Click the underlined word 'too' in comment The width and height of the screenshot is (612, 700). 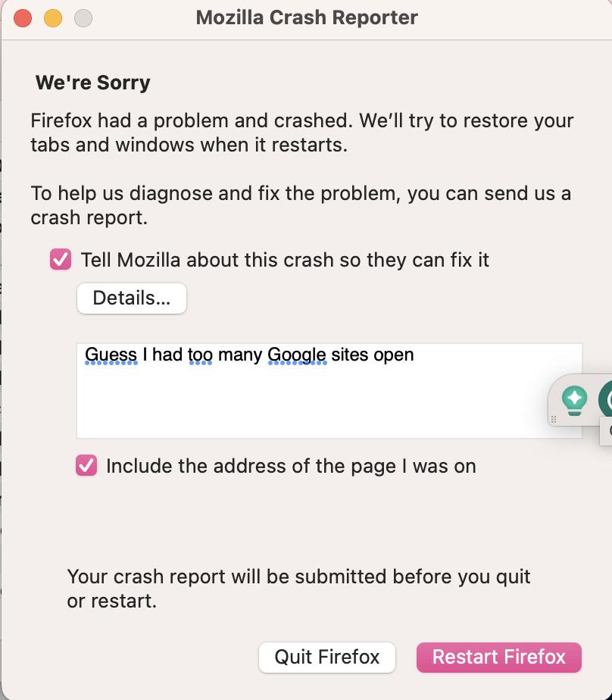click(201, 355)
